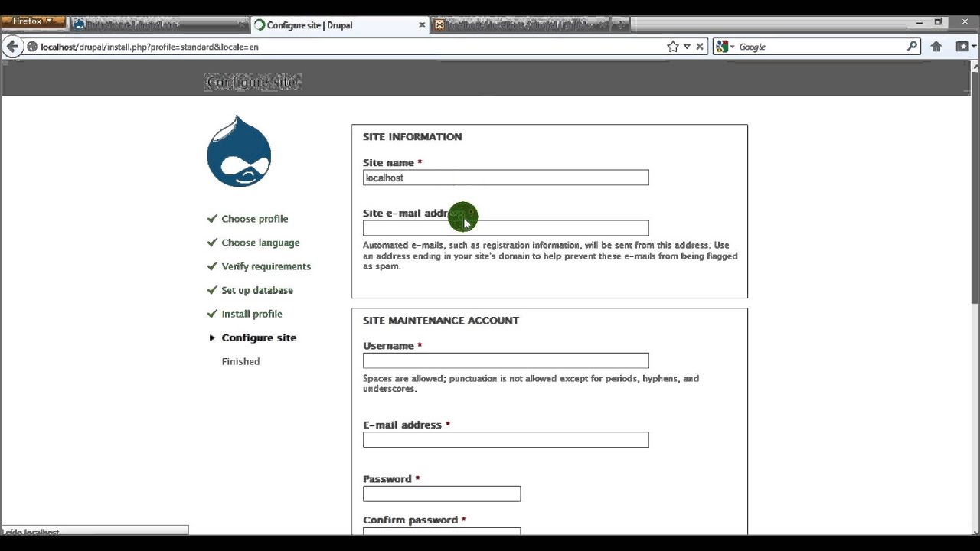Viewport: 980px width, 551px height.
Task: Click the Configure site step
Action: point(259,337)
